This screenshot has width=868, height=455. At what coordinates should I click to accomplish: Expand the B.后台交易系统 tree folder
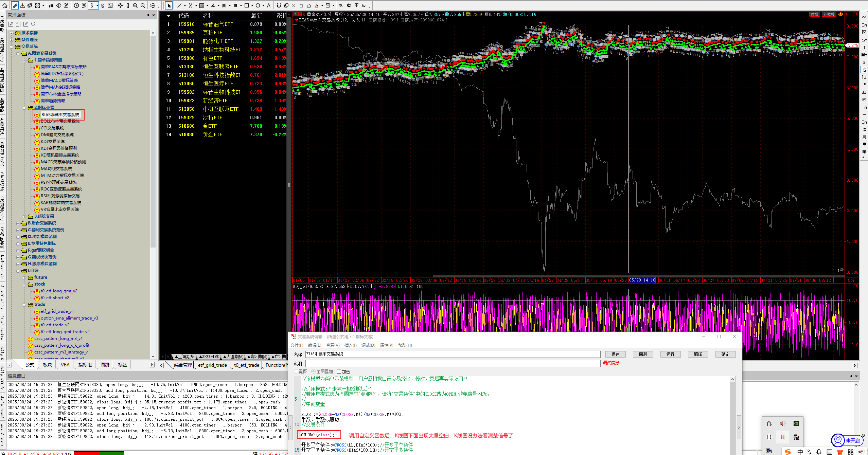(18, 223)
